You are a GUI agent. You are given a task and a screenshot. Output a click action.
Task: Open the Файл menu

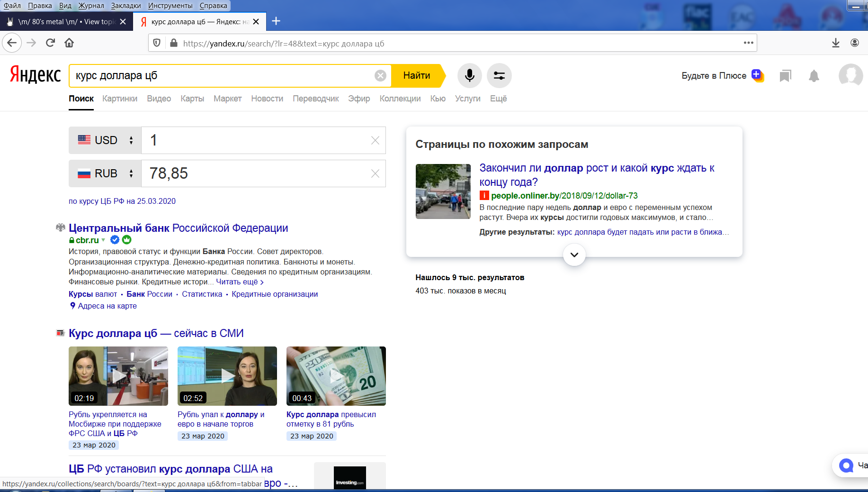(12, 6)
